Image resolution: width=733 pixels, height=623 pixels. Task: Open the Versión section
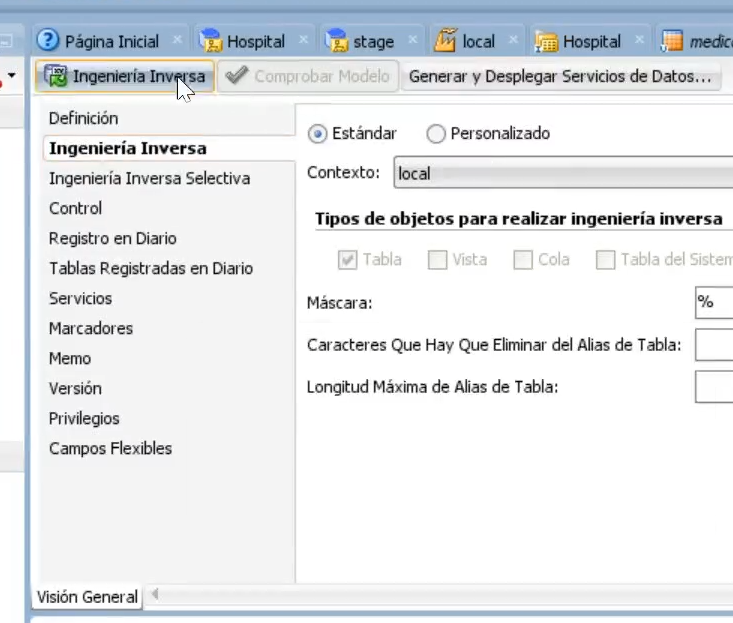75,388
